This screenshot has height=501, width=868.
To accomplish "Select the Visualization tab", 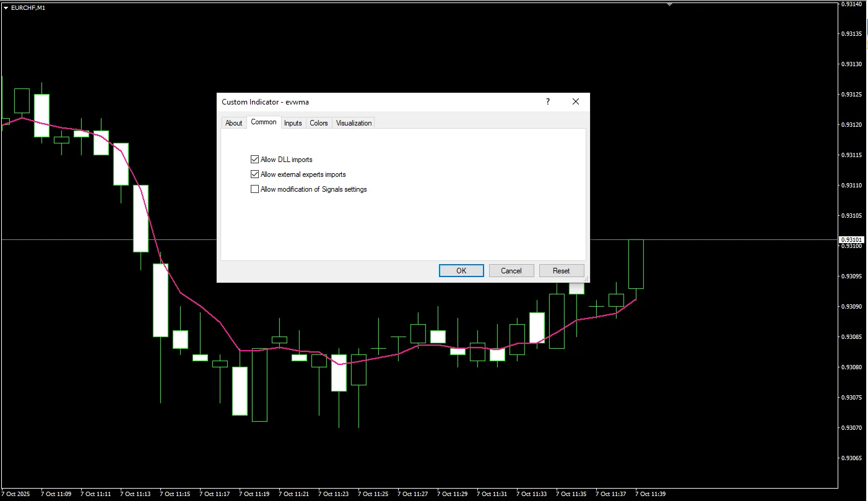I will pos(354,123).
